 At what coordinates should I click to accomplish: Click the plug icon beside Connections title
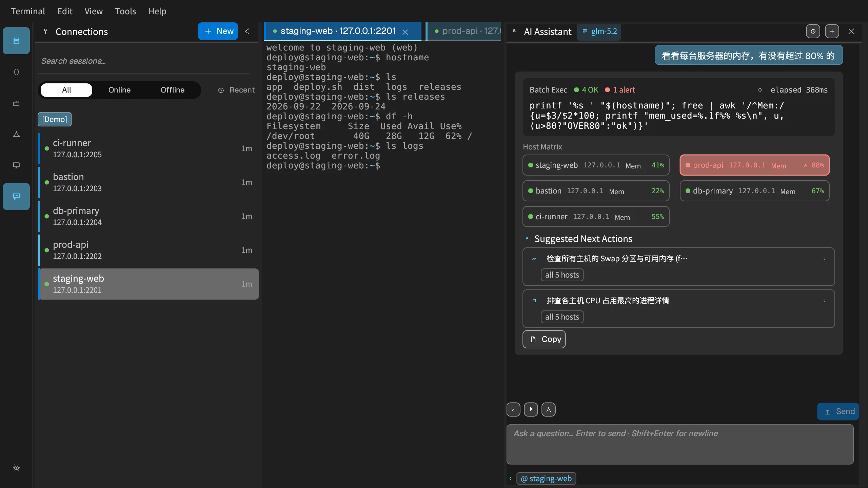(x=46, y=32)
